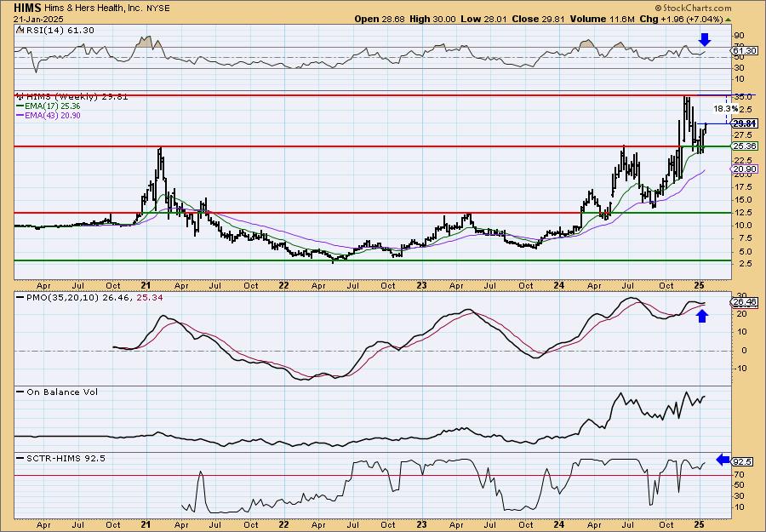Screen dimensions: 766x532
Task: Click year 25 on the bottom SCTR time axis
Action: coord(699,524)
